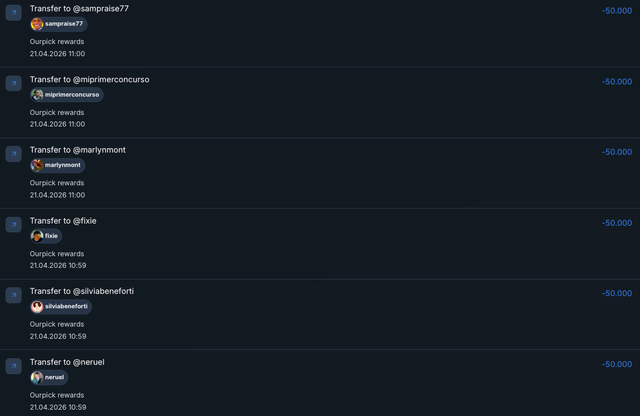
Task: Open the silviabeneforti user chip
Action: (61, 307)
